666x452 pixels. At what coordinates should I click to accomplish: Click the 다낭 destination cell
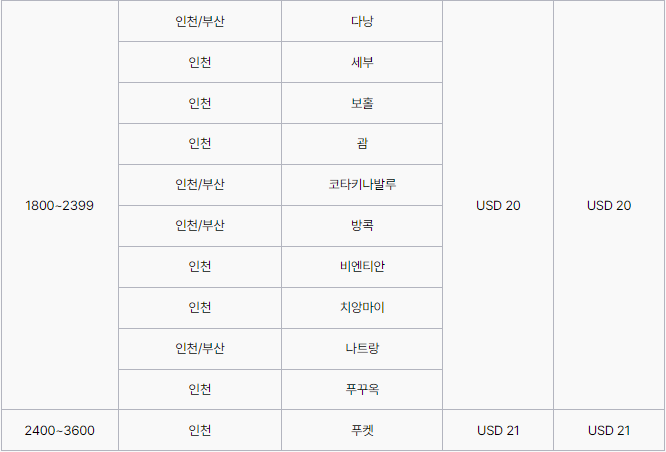[x=362, y=22]
